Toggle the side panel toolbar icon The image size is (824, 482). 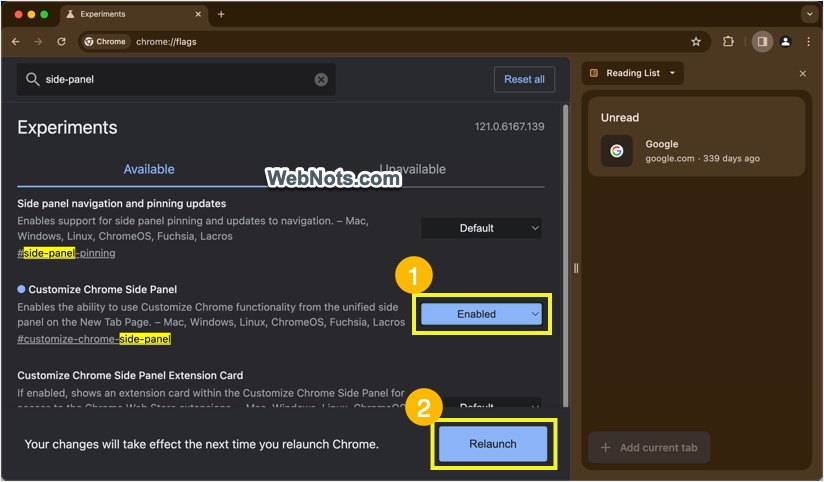pos(762,42)
